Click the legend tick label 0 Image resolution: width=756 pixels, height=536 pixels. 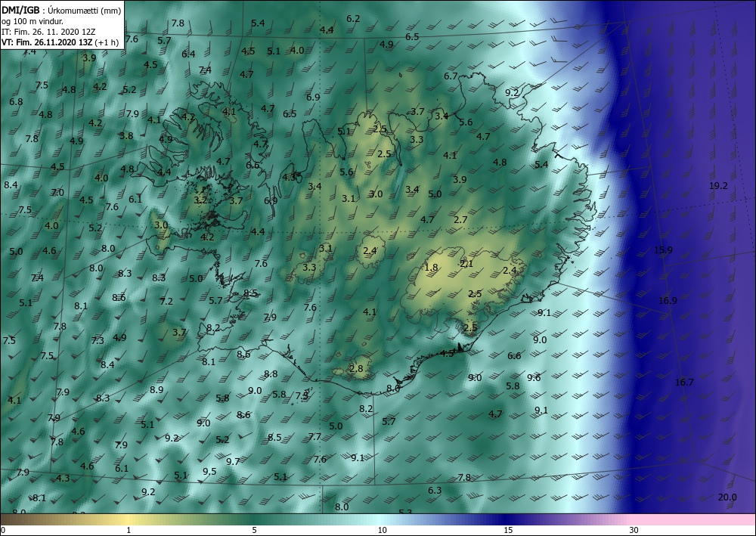click(3, 531)
